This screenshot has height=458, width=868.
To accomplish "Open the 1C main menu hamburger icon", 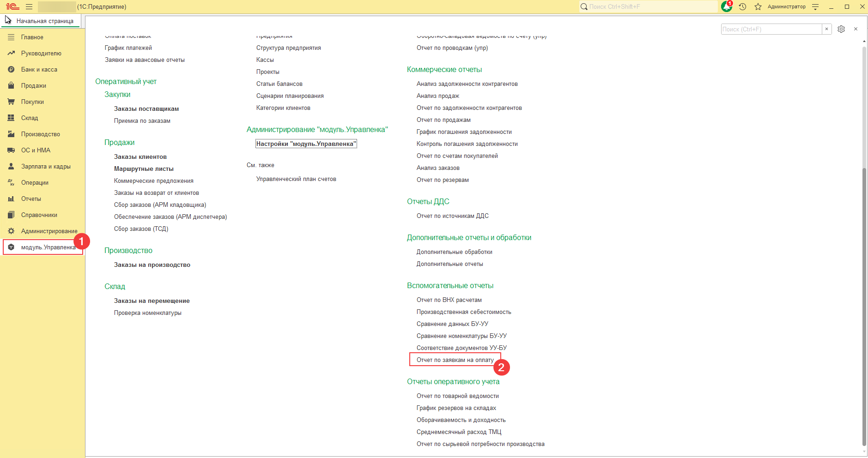I will pyautogui.click(x=29, y=7).
